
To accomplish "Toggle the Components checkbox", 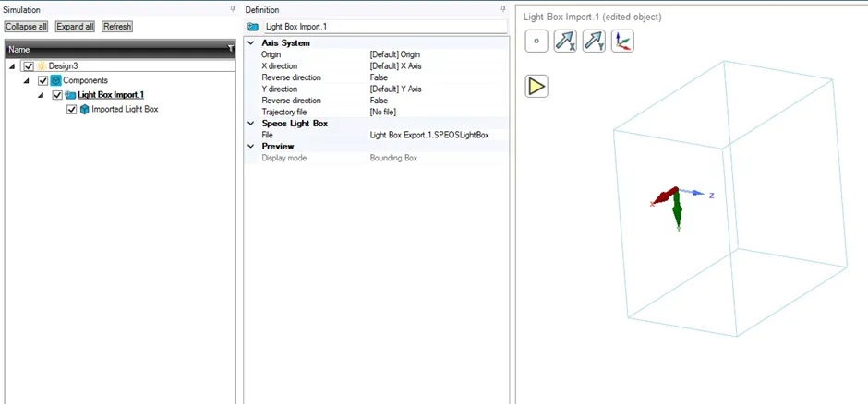I will click(x=42, y=80).
